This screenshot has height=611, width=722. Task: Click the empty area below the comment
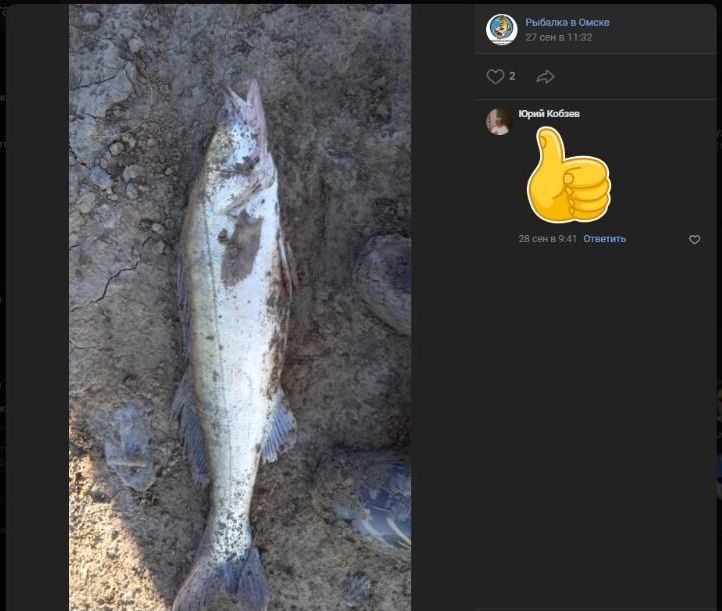click(x=595, y=420)
